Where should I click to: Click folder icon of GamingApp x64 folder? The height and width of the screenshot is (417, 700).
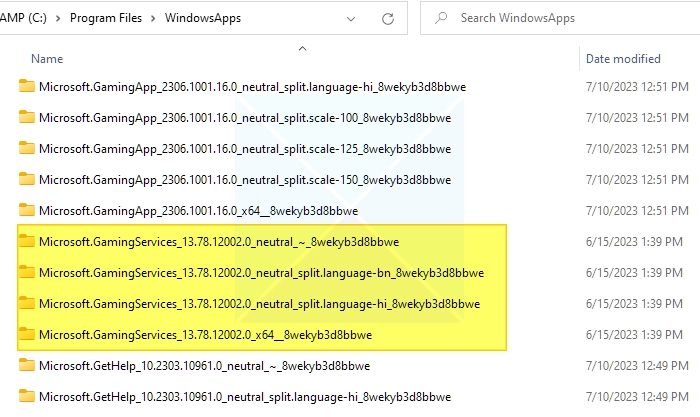click(x=27, y=210)
